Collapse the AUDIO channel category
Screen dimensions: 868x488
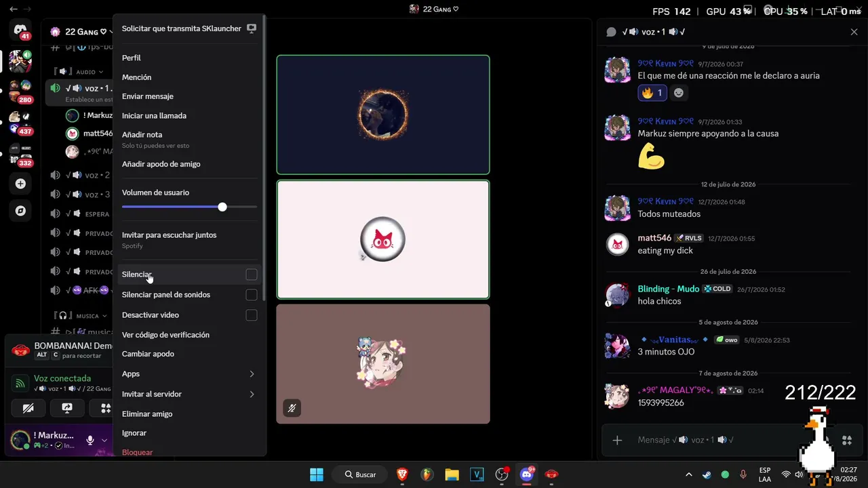(x=100, y=72)
